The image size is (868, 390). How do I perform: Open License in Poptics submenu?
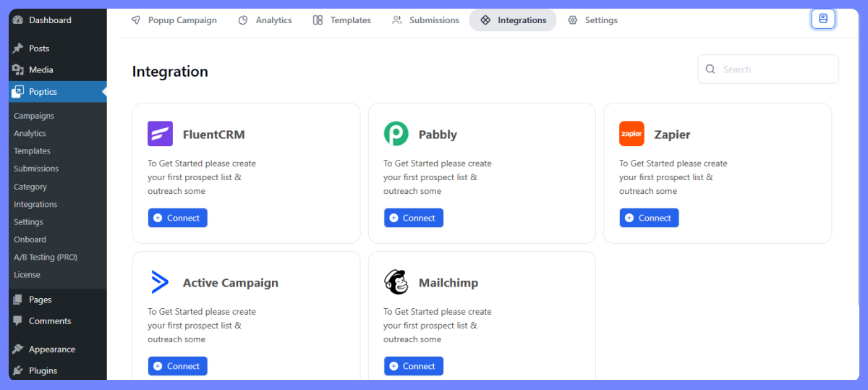click(x=27, y=275)
